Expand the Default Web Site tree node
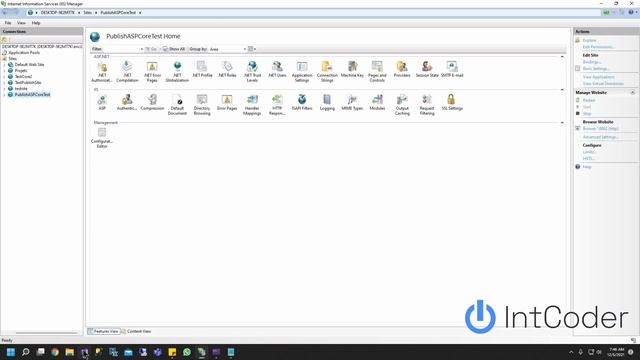The width and height of the screenshot is (640, 360). (4, 64)
